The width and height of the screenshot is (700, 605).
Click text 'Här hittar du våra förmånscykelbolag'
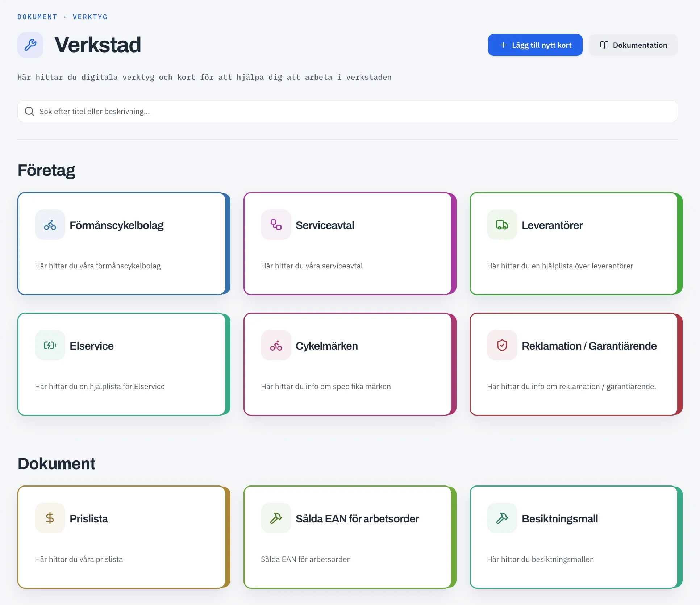(x=98, y=266)
